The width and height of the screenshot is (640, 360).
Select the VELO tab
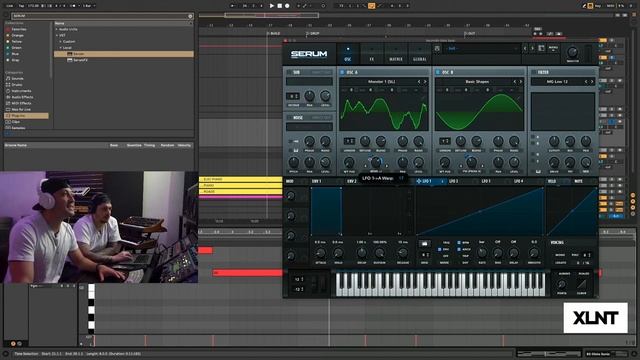552,181
